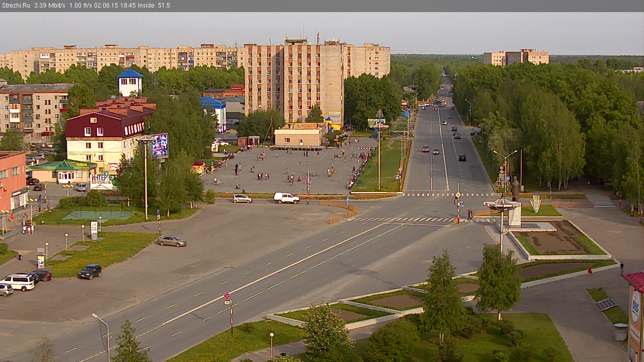
Task: Click the 18:45 time stamp
Action: (x=128, y=6)
